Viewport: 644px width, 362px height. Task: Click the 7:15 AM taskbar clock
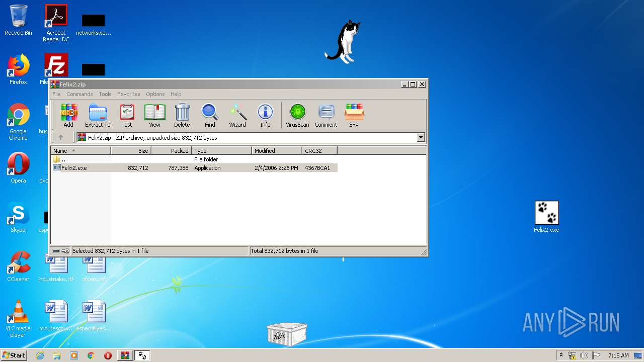pyautogui.click(x=618, y=355)
